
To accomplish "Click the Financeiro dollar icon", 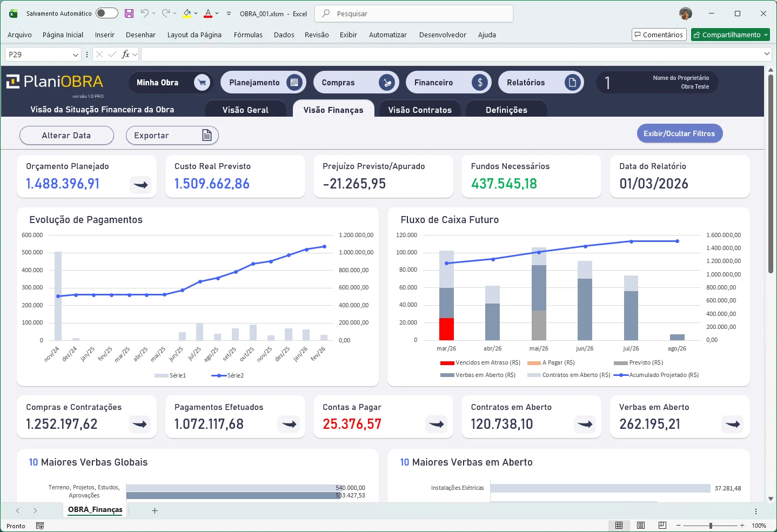I will pyautogui.click(x=480, y=83).
